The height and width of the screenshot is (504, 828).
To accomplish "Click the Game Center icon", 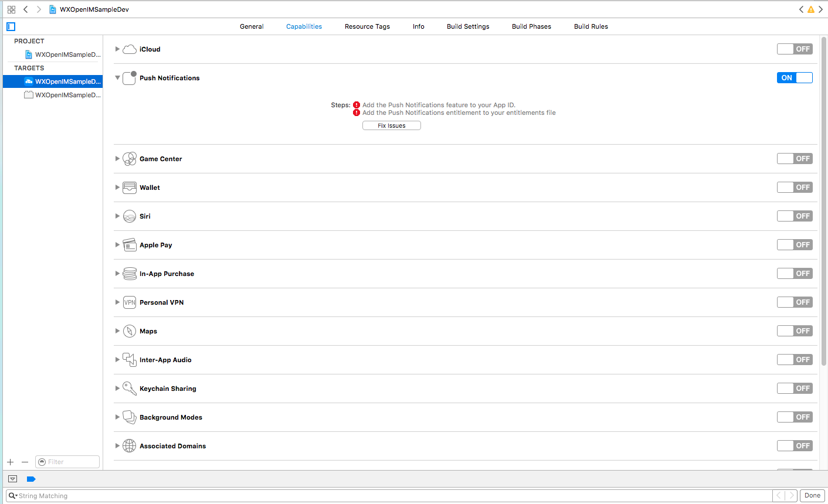I will tap(130, 159).
